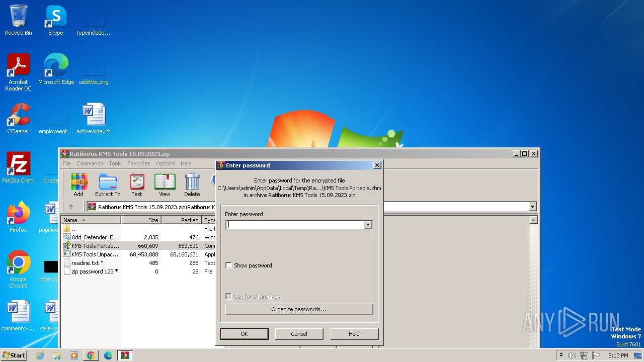Select activewide.rtf desktop file
Viewport: 644px width, 362px height.
pos(94,119)
